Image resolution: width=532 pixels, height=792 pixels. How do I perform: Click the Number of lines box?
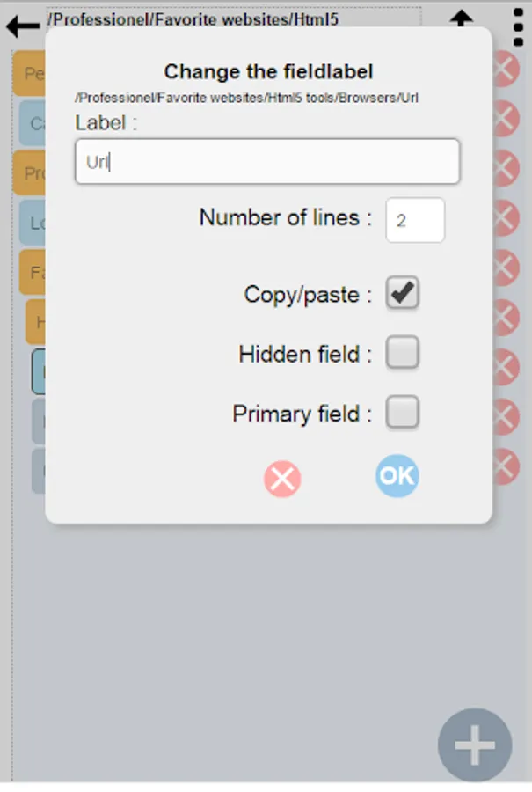(415, 220)
